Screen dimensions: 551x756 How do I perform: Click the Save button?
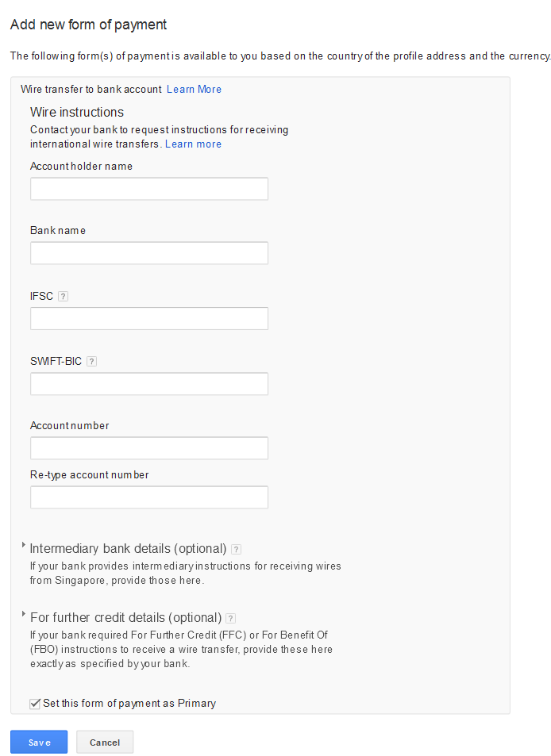coord(39,742)
